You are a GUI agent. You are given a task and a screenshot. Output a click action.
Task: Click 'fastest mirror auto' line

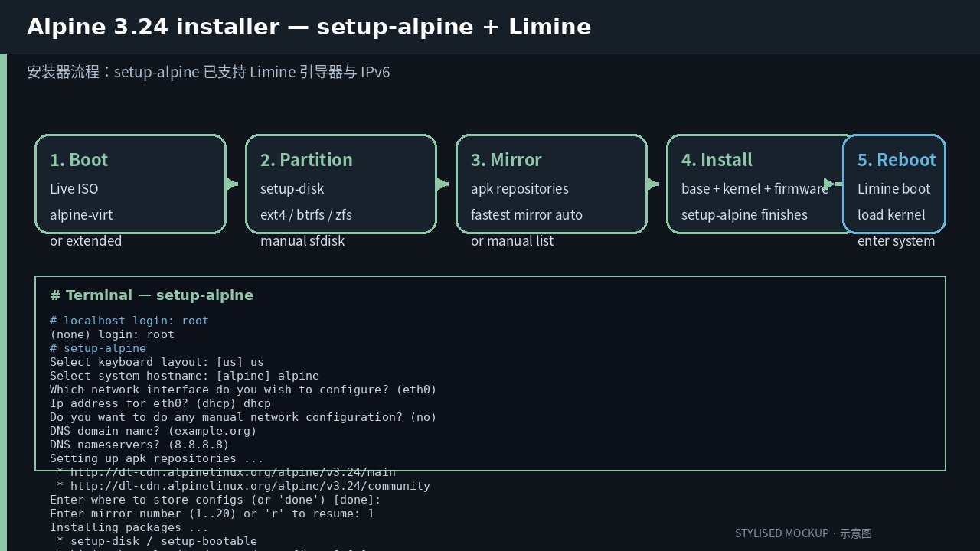click(x=527, y=215)
